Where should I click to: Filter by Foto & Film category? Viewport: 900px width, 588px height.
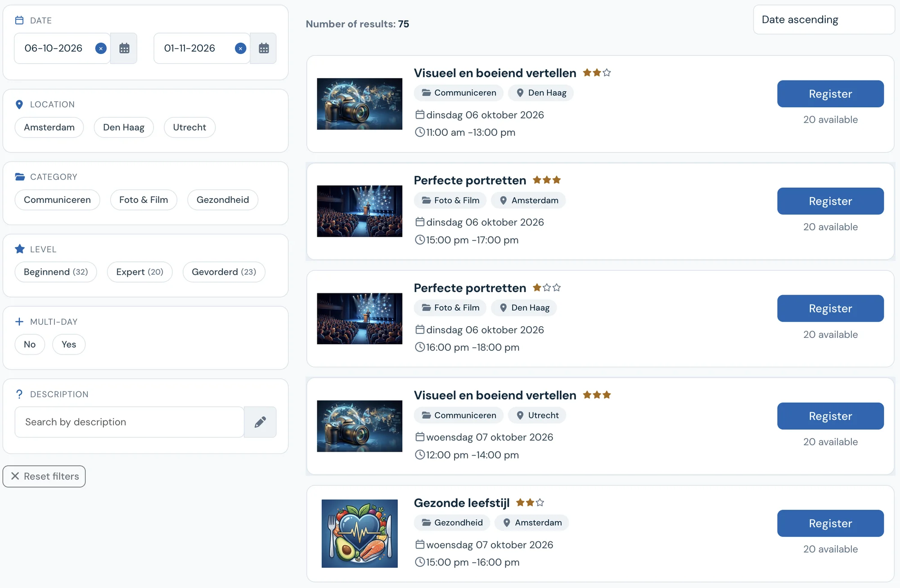click(x=144, y=200)
